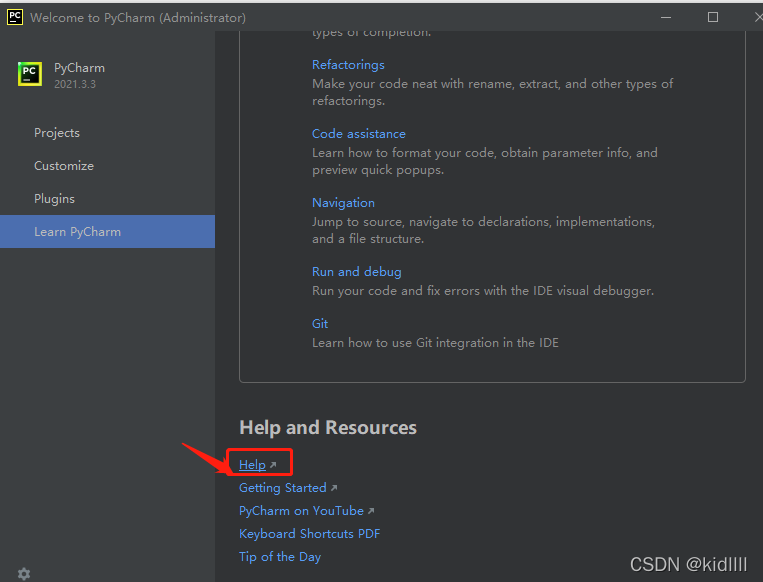Switch to the Customize tab
The image size is (763, 582).
(107, 166)
